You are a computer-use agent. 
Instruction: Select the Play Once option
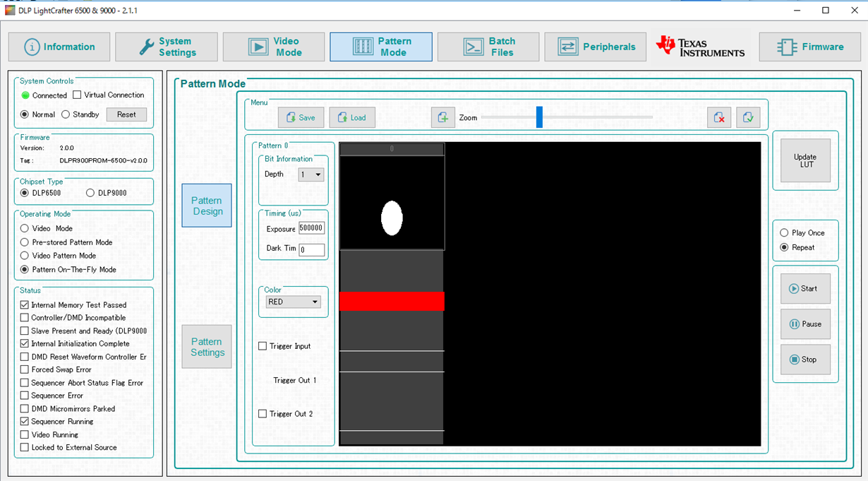(784, 232)
